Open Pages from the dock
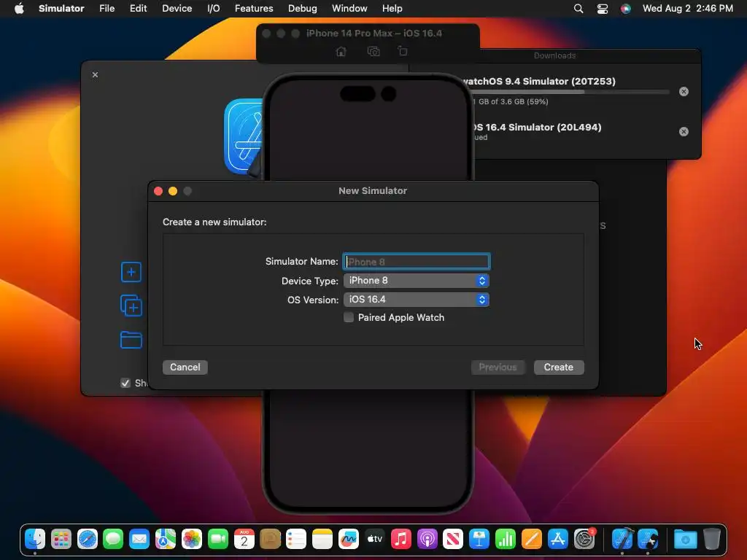The height and width of the screenshot is (560, 747). pos(532,539)
